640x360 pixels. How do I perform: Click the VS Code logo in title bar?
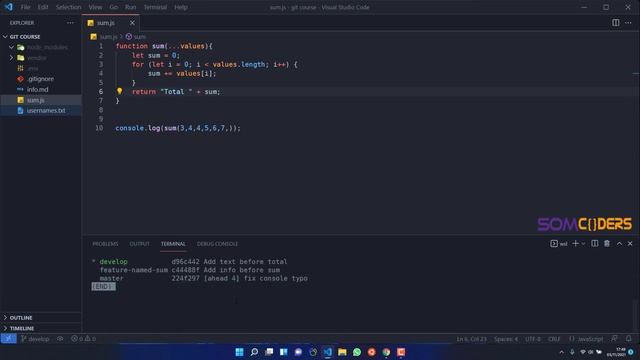[x=9, y=7]
